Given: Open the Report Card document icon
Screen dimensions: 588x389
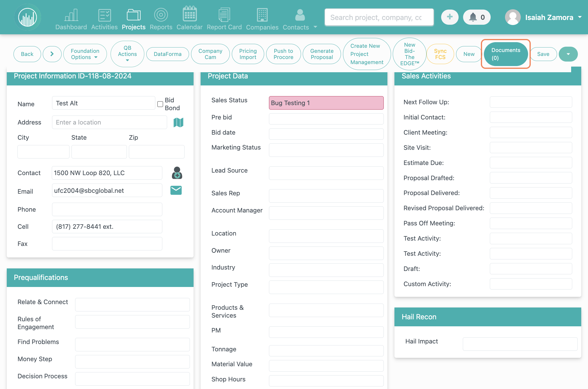Looking at the screenshot, I should [224, 15].
